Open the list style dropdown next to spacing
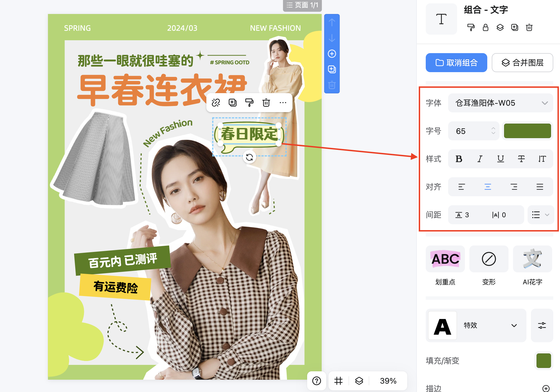Viewport: 560px width, 392px height. pos(540,215)
